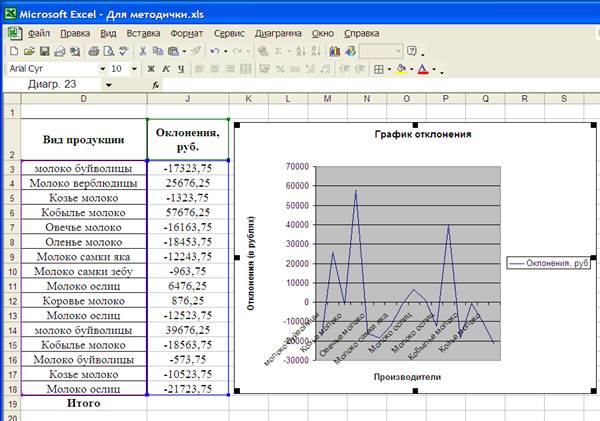Viewport: 600px width, 421px height.
Task: Open a file with the Open icon
Action: click(29, 51)
